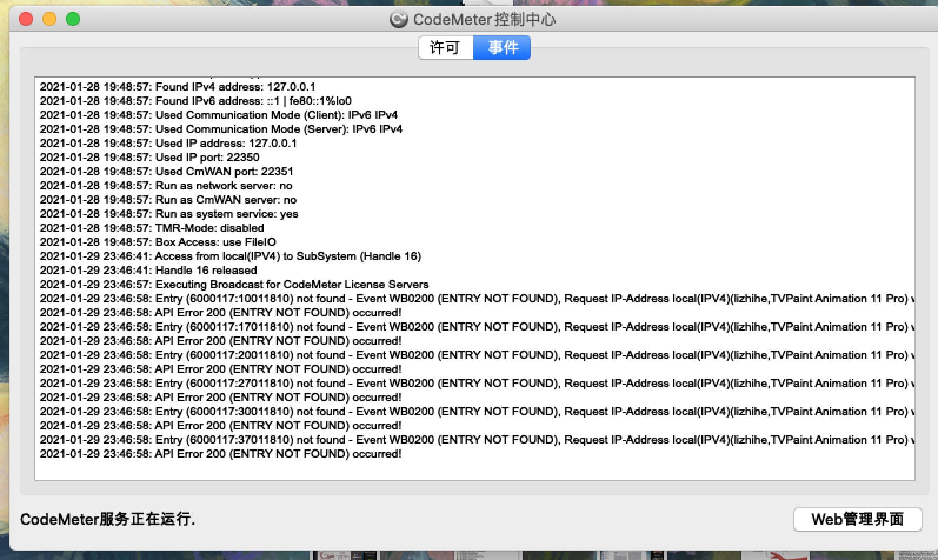Select log line 'TMR-Mode: disabled'
This screenshot has height=560, width=938.
152,228
